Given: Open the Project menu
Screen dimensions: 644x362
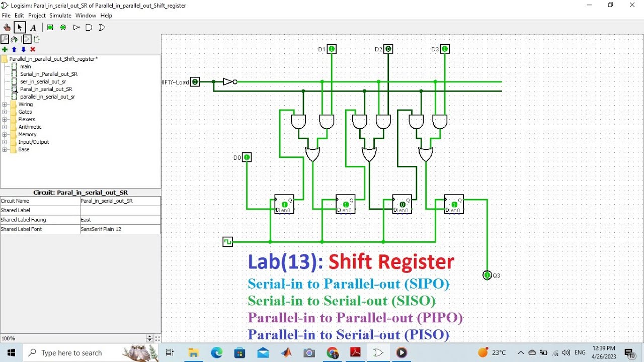Looking at the screenshot, I should point(37,16).
